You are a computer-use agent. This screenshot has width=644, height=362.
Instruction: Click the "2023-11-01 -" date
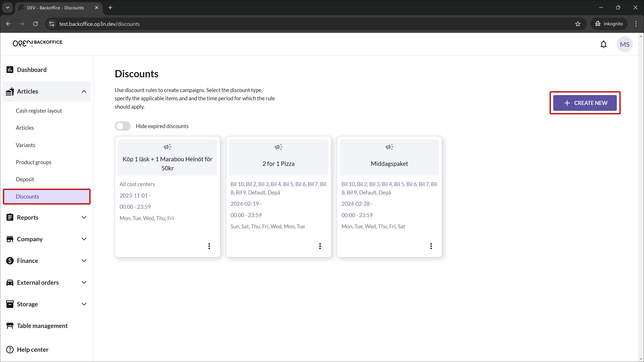[x=135, y=196]
